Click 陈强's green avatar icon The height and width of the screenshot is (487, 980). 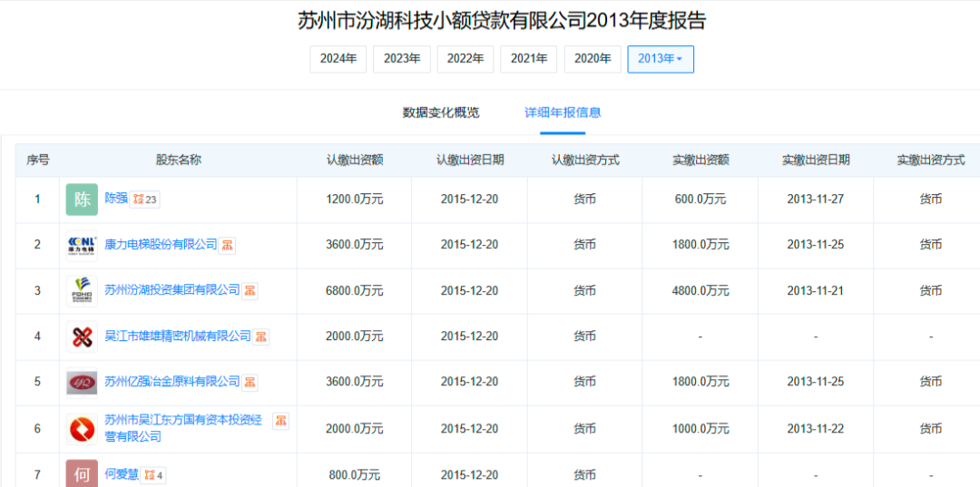(82, 200)
